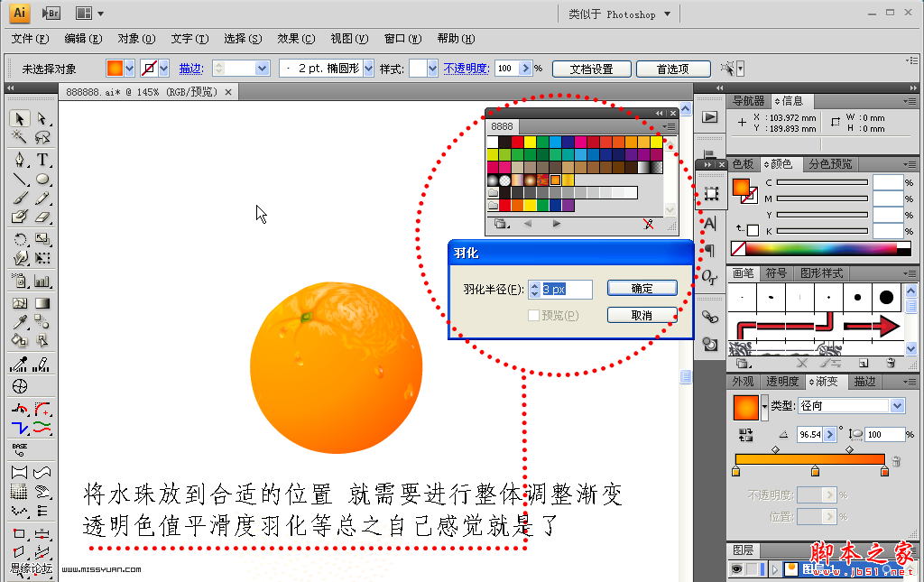Toggle the 预览(P) checkbox in 羽化 dialog
924x582 pixels.
click(x=533, y=315)
